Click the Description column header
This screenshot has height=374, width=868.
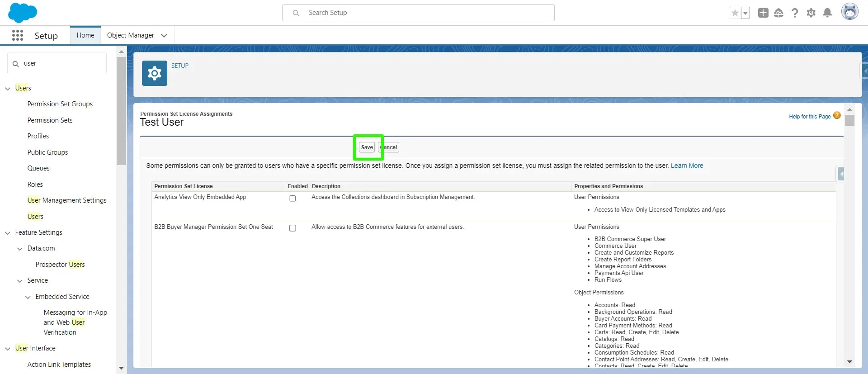pyautogui.click(x=326, y=186)
